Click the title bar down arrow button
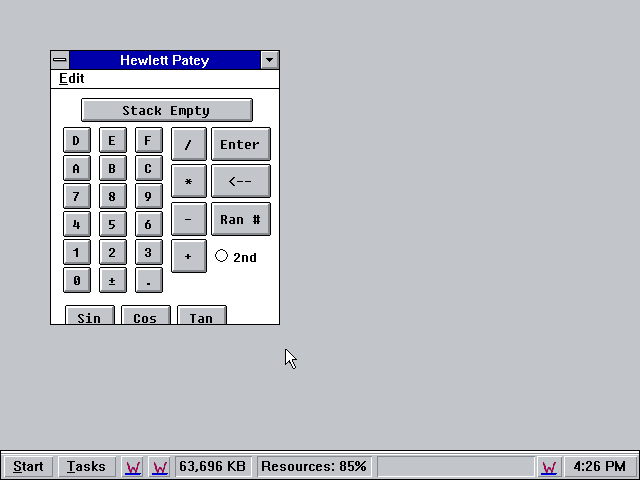640x480 pixels. [x=269, y=60]
